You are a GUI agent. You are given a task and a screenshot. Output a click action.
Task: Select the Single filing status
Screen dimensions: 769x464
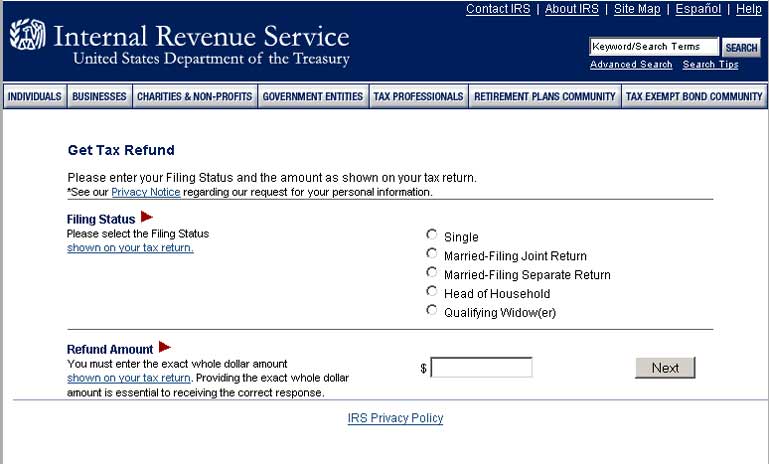432,235
